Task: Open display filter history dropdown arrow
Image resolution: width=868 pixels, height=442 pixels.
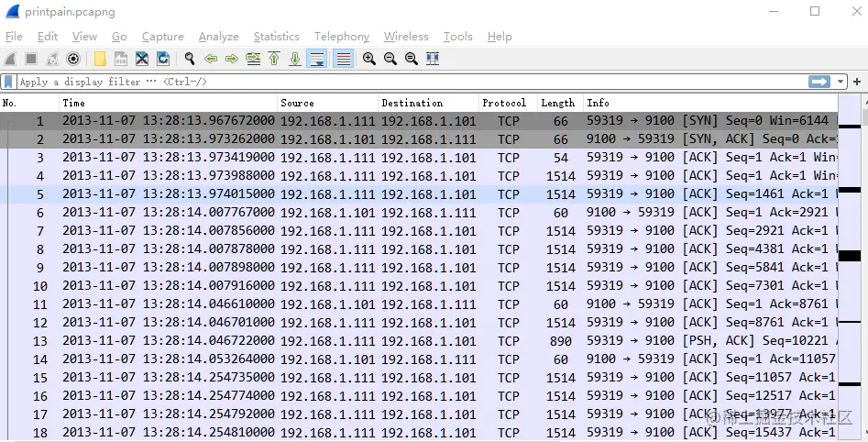Action: click(841, 82)
